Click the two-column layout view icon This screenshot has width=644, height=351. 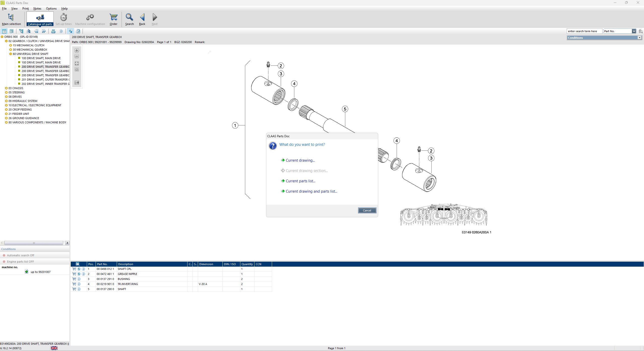[12, 31]
